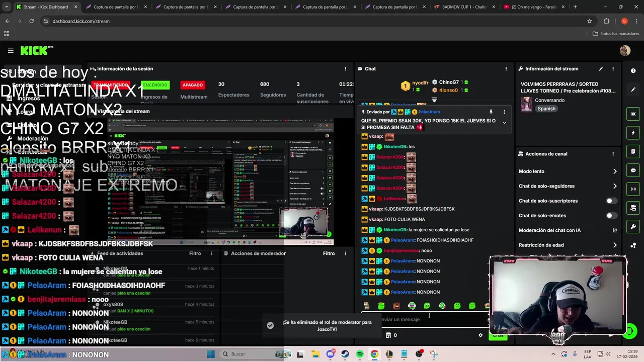Click the Spanish language tag
Screen dimensions: 644x362
pyautogui.click(x=546, y=109)
